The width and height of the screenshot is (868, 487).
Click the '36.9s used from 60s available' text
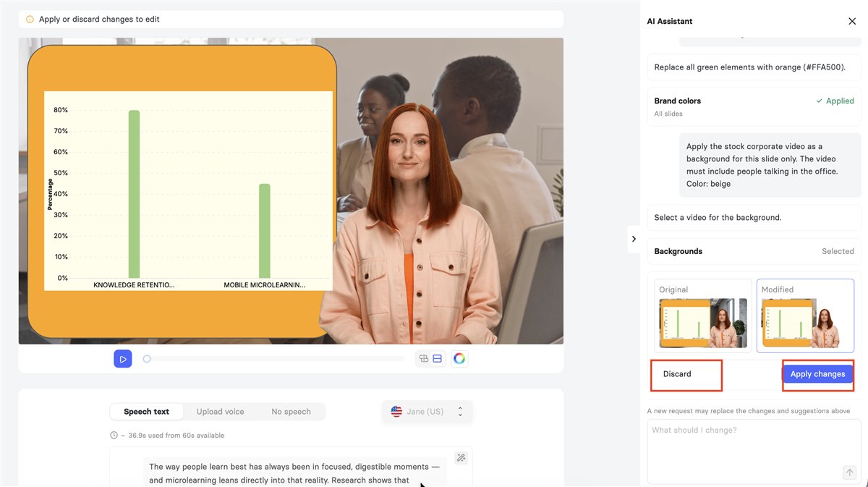[x=176, y=436]
